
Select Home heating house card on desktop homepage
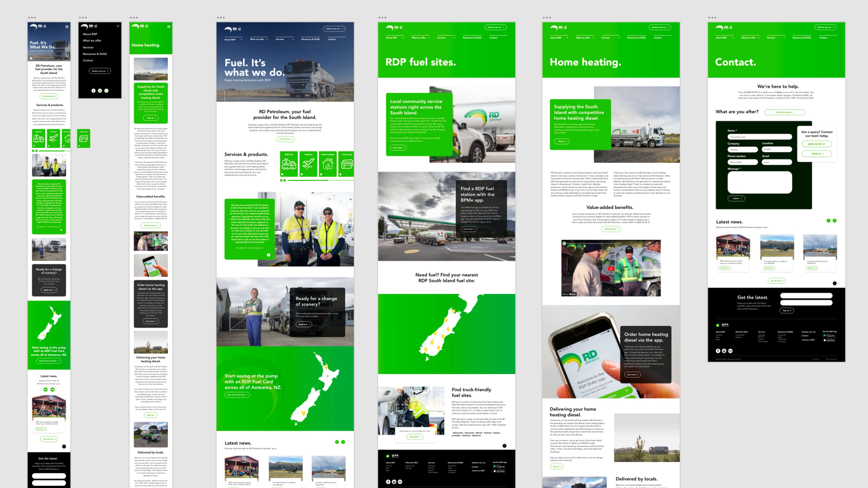click(x=328, y=164)
